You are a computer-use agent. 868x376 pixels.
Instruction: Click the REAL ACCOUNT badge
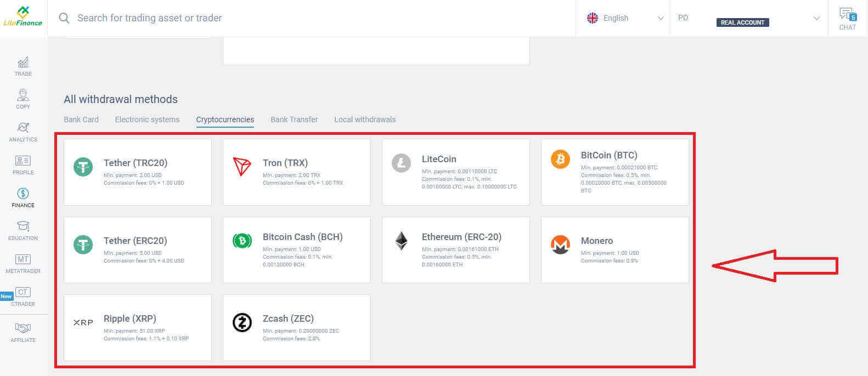(x=742, y=22)
